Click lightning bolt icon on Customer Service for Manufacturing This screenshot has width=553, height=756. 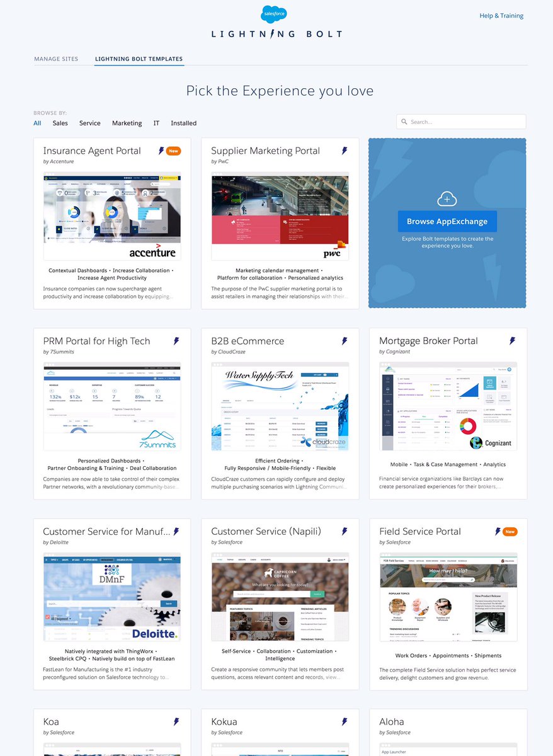click(176, 532)
